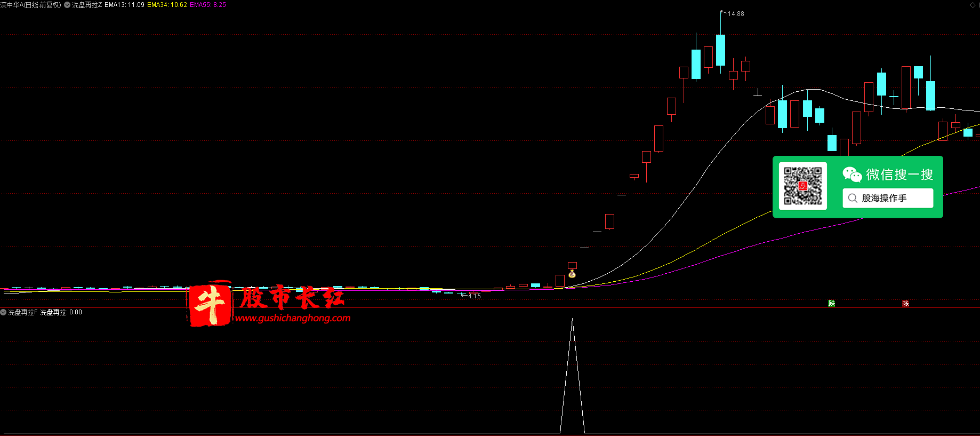Click the 洗盘再拉: 0.00 value
This screenshot has width=980, height=436.
61,312
